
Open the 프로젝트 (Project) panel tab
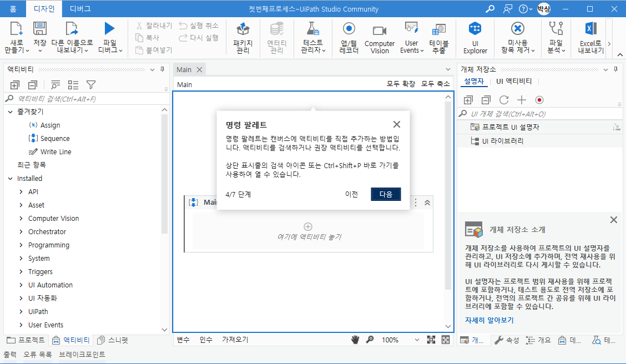point(26,340)
